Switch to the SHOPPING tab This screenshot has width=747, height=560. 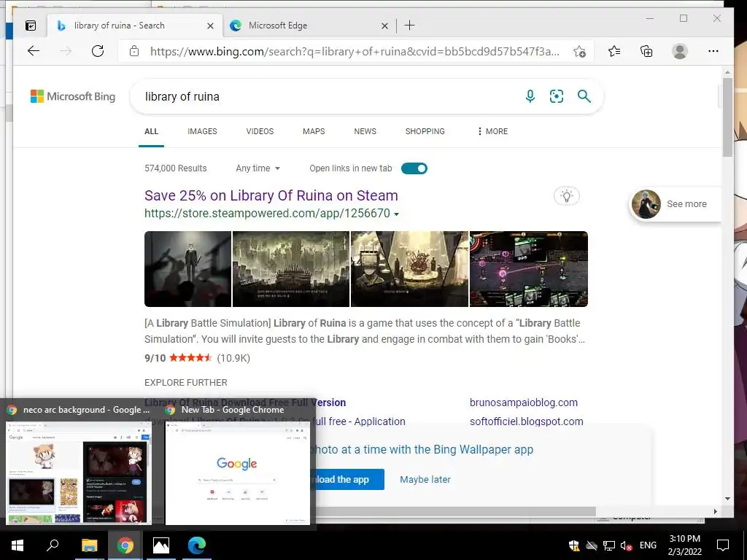pyautogui.click(x=425, y=131)
